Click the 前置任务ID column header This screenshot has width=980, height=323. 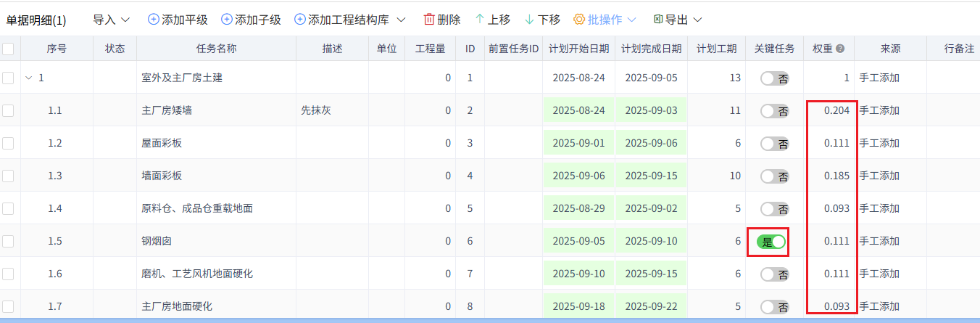pyautogui.click(x=513, y=49)
